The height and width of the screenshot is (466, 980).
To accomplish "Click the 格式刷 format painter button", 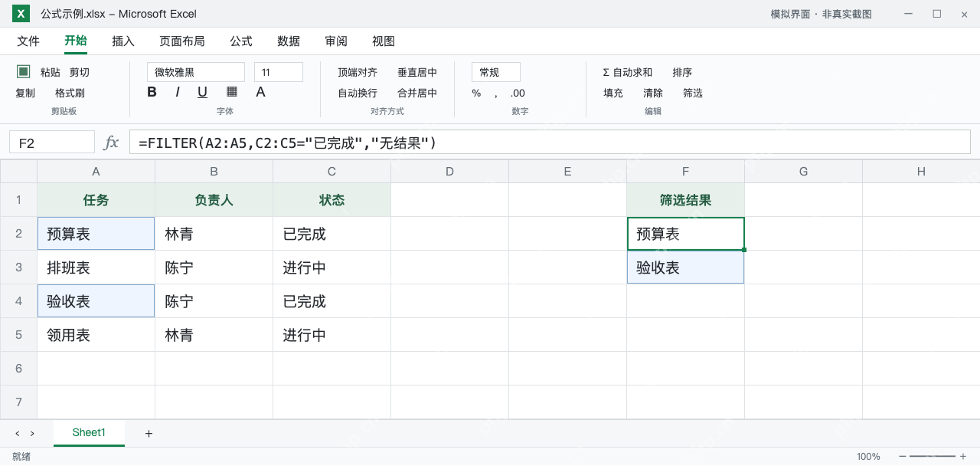I will click(70, 93).
